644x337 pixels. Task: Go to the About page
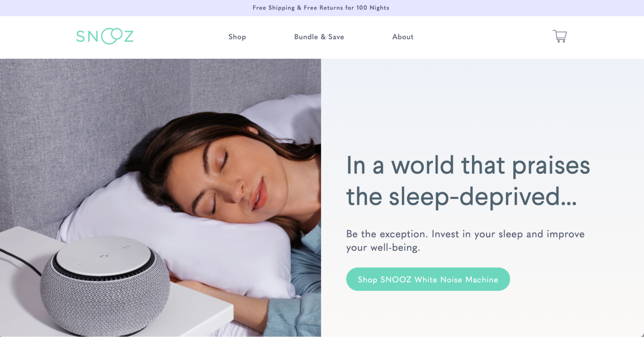click(x=403, y=37)
